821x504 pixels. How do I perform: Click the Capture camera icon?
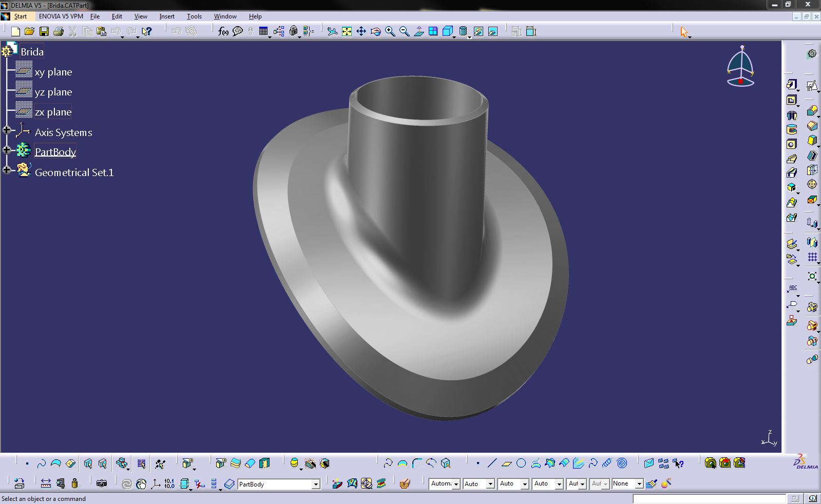click(x=102, y=483)
